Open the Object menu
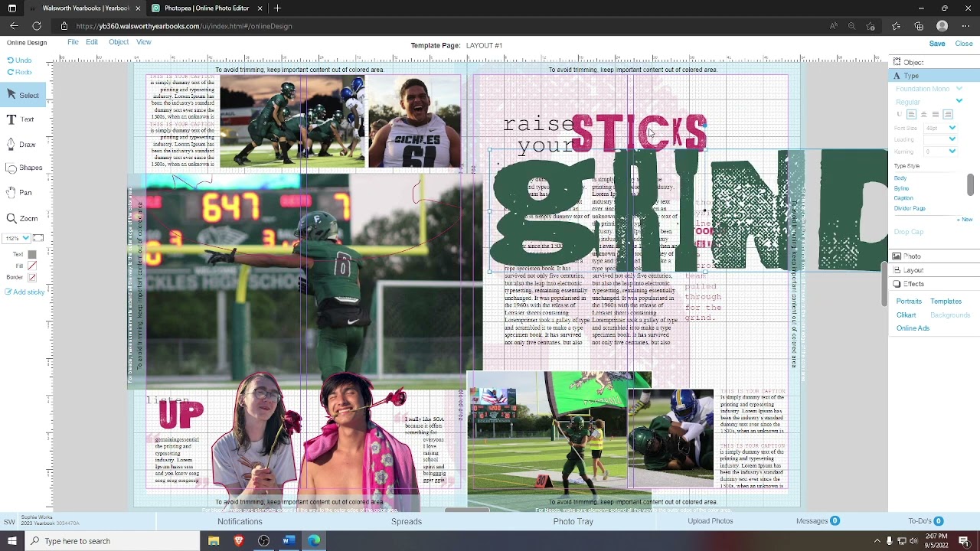The image size is (980, 551). point(118,42)
